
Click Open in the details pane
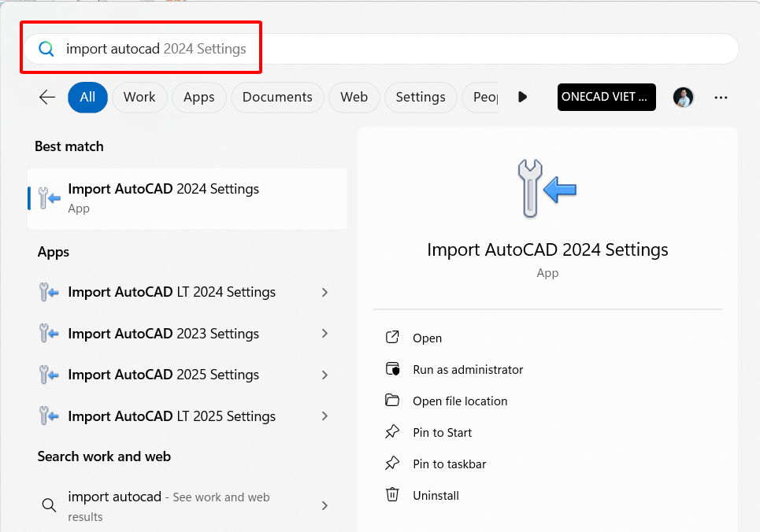(427, 338)
